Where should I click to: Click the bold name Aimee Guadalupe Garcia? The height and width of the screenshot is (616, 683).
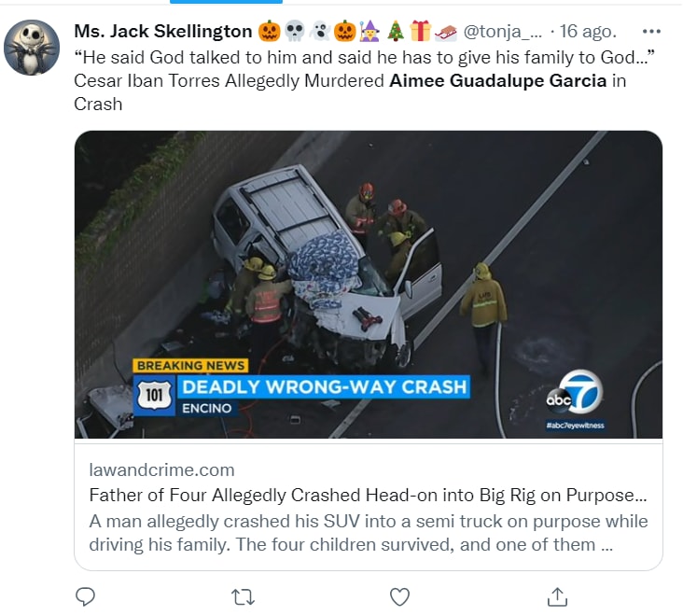498,80
